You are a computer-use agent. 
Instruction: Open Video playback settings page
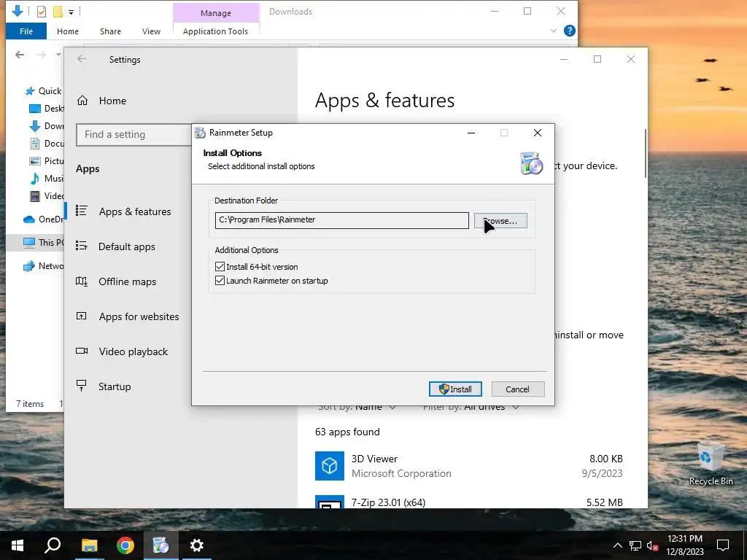[x=133, y=351]
